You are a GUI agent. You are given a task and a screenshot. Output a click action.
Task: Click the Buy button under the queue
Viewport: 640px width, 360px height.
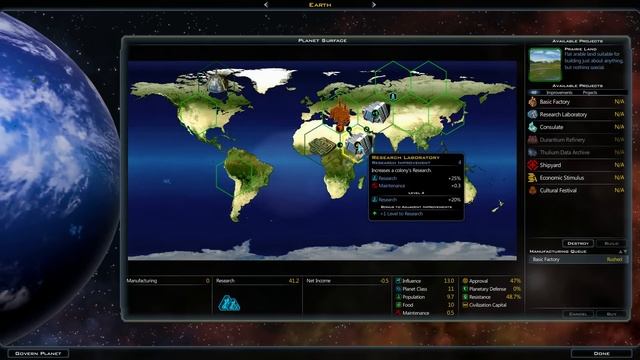coord(611,314)
